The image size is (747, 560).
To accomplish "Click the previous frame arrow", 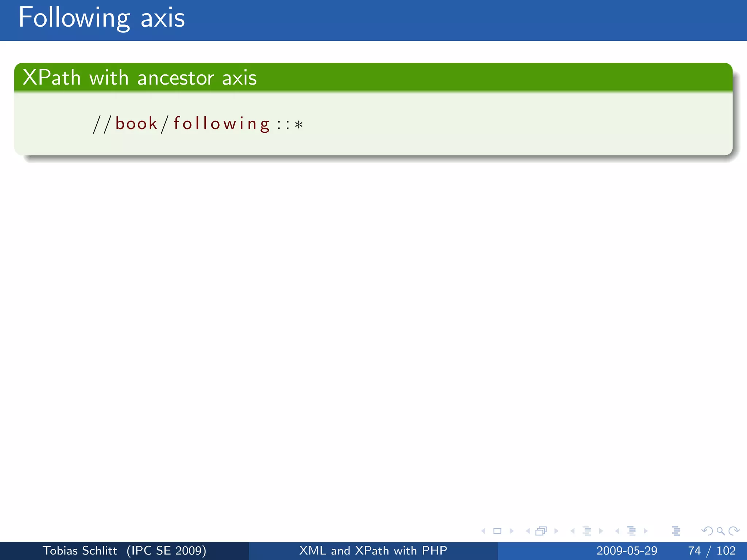I will point(527,531).
